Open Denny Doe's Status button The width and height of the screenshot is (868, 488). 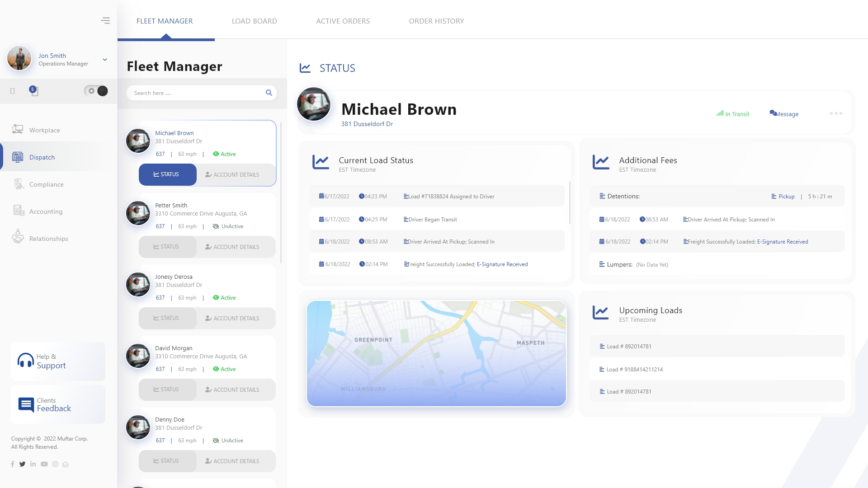pos(168,461)
